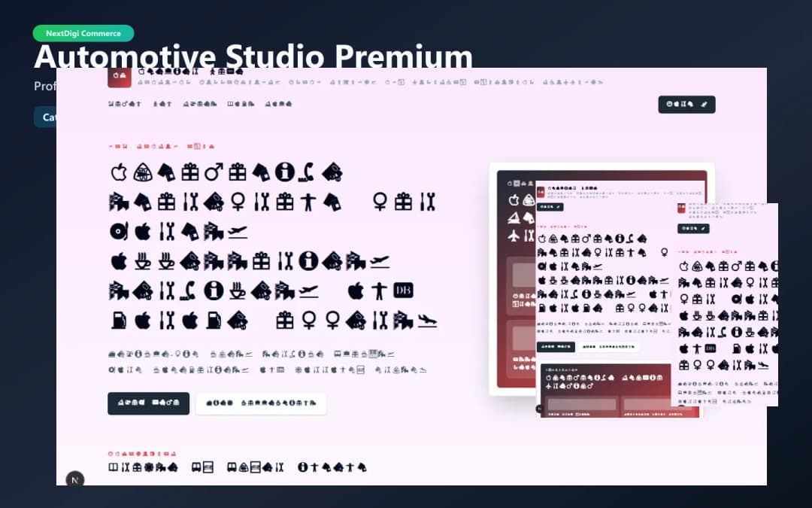Click the dark button below the hero paragraph
This screenshot has height=508, width=812.
(149, 403)
